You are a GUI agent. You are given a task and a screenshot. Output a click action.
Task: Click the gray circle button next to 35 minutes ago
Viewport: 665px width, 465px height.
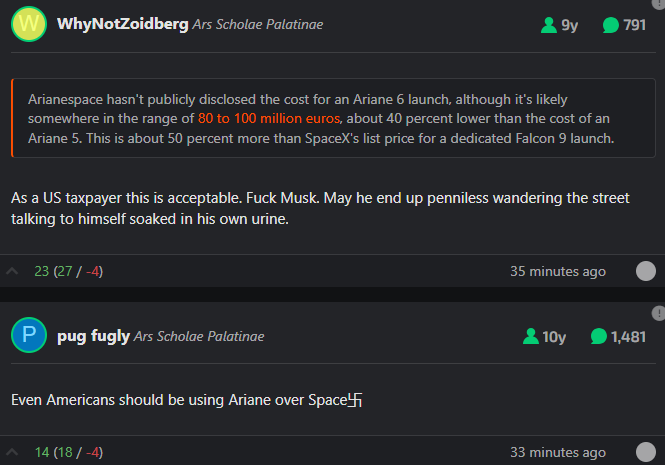tap(645, 271)
